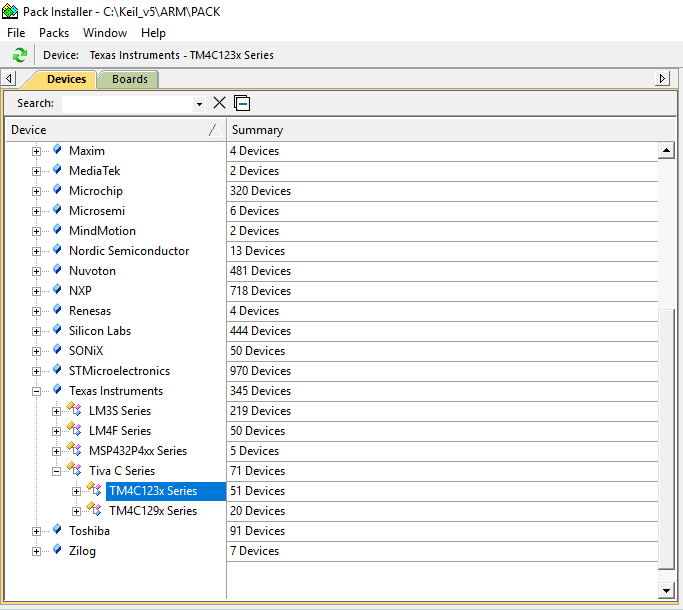This screenshot has width=683, height=610.
Task: Click the SONiX vendor diamond icon
Action: [57, 350]
